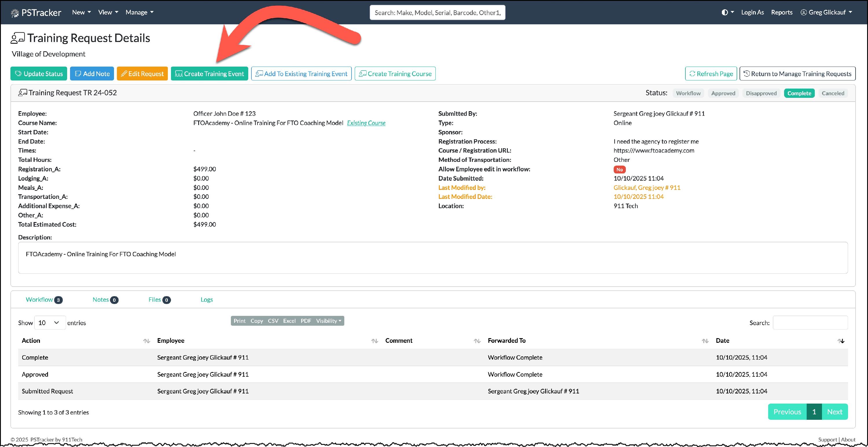This screenshot has height=447, width=868.
Task: Open the New dropdown menu
Action: pyautogui.click(x=81, y=12)
